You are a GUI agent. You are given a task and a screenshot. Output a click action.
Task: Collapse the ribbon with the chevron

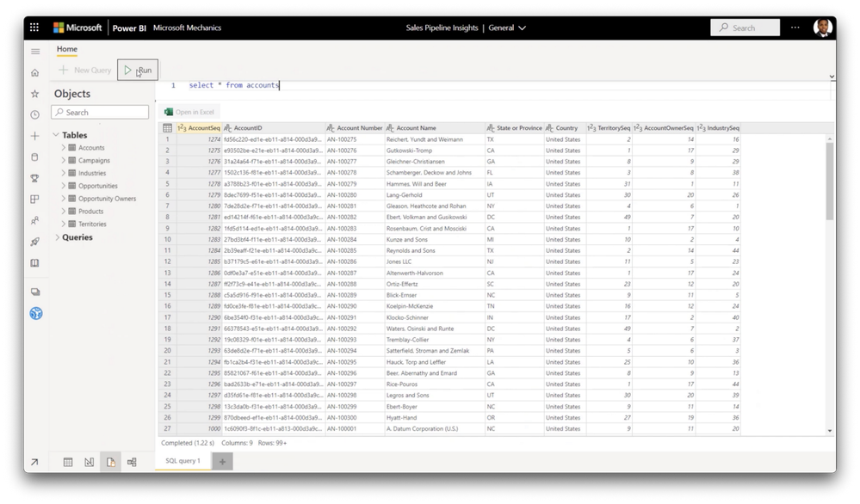832,77
